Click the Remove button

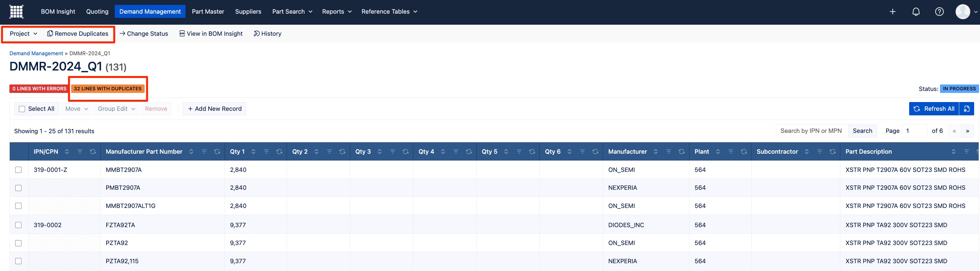156,109
